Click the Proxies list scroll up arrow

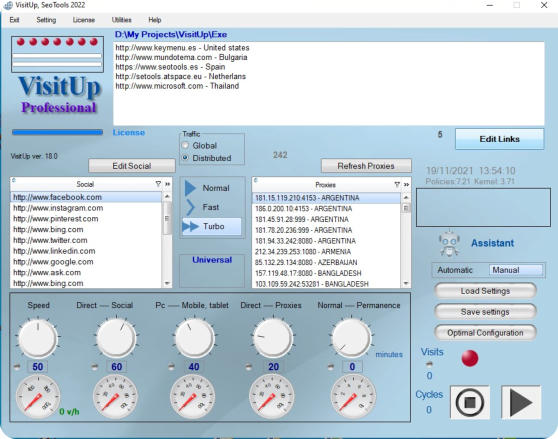click(406, 197)
